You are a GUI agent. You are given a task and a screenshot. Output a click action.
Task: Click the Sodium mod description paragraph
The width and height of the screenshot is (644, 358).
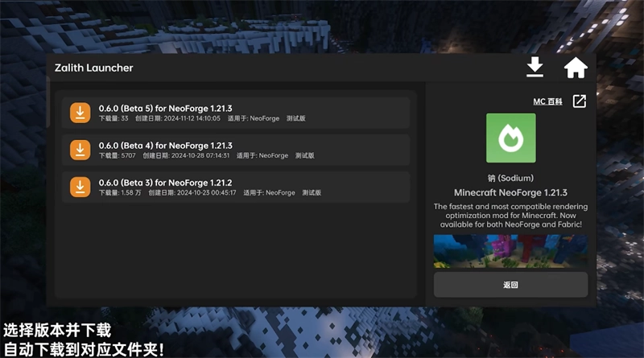(511, 216)
